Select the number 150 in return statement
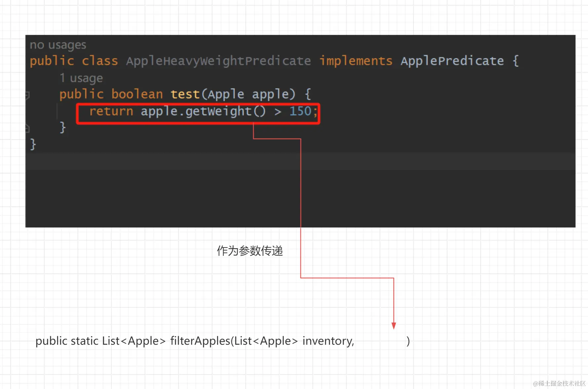 [300, 111]
